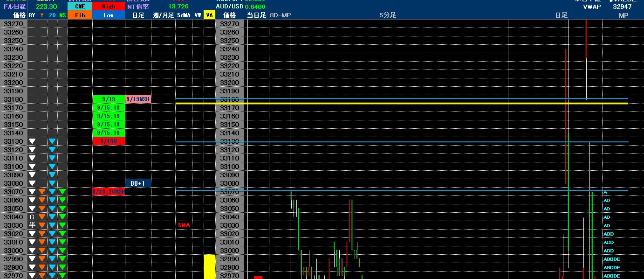This screenshot has width=644, height=279.
Task: Click the white BY triangle in row 33060
Action: [x=32, y=200]
